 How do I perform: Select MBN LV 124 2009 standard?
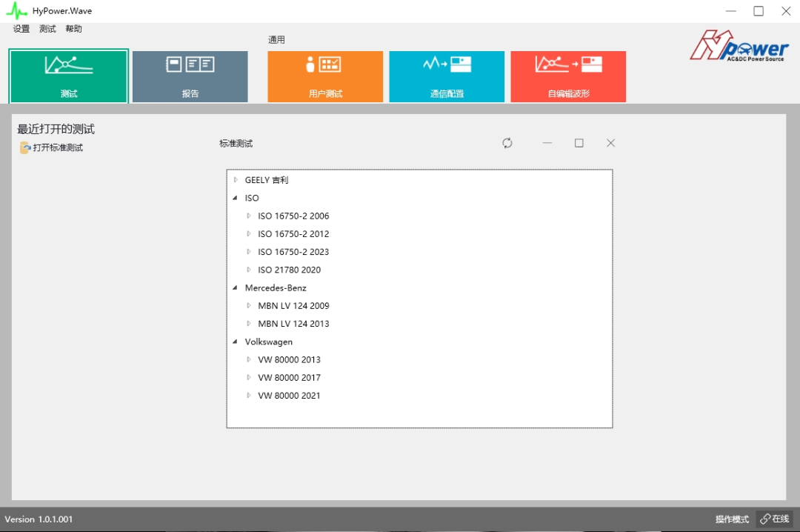click(x=293, y=306)
